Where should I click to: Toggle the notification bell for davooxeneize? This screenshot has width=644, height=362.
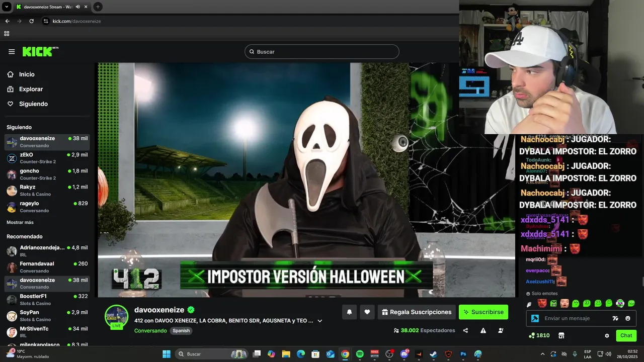point(349,312)
